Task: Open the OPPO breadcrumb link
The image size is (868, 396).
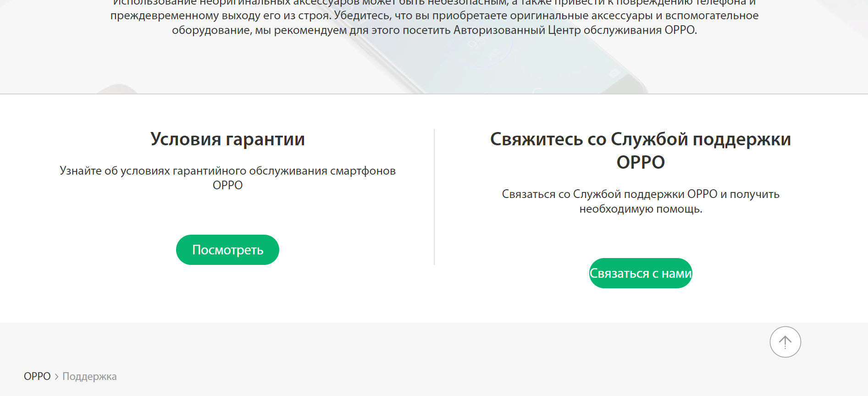Action: pyautogui.click(x=37, y=376)
